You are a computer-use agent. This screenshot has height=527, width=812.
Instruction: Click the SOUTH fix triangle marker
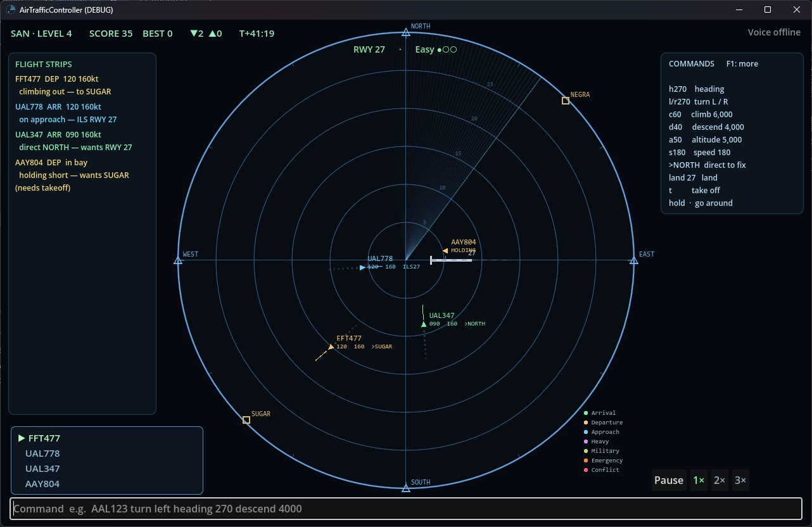(406, 488)
